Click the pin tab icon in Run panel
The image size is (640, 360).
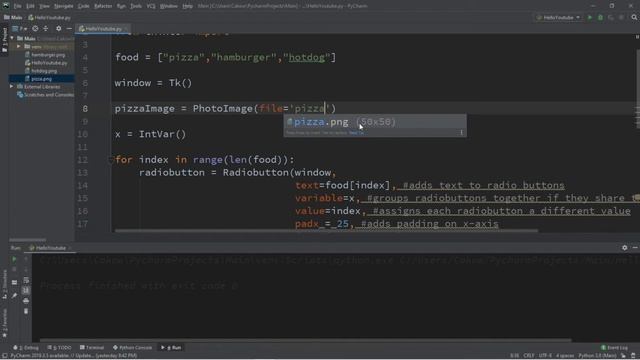pos(14,295)
